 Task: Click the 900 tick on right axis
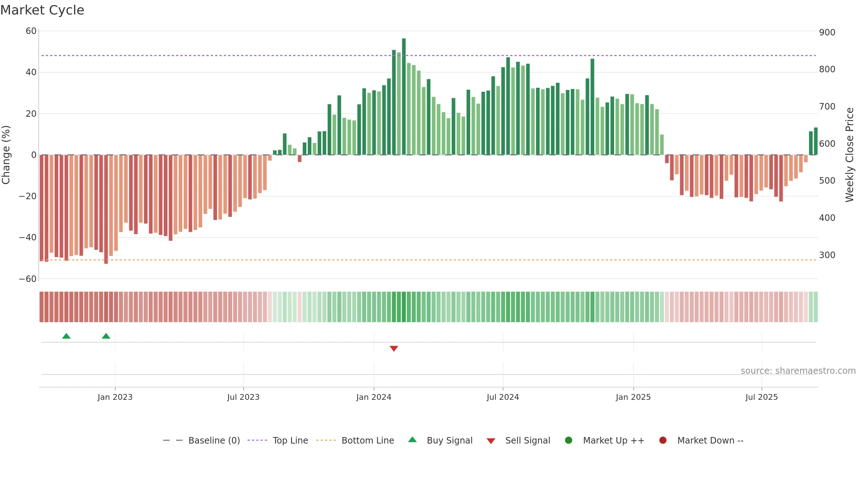point(827,33)
